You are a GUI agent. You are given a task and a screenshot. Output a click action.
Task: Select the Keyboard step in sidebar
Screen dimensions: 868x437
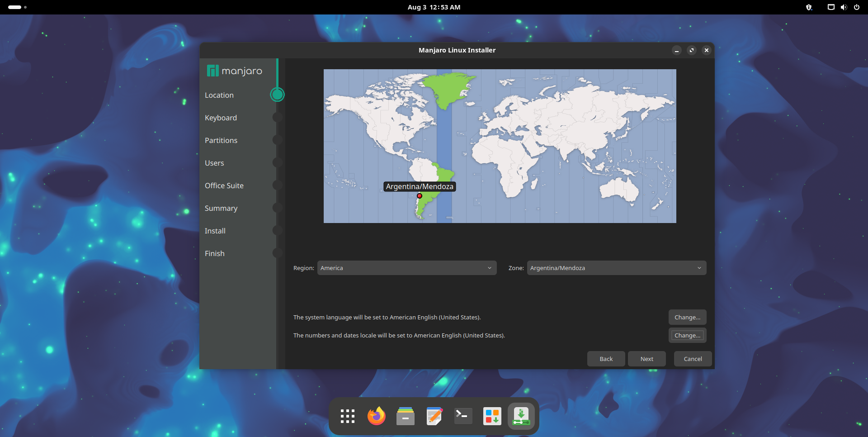point(221,118)
